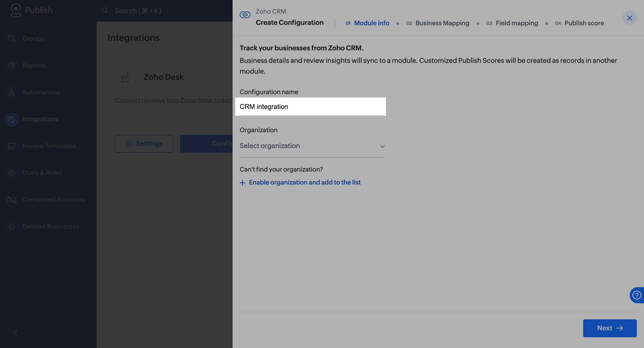Click the Organization field label
The image size is (644, 348).
pos(258,130)
